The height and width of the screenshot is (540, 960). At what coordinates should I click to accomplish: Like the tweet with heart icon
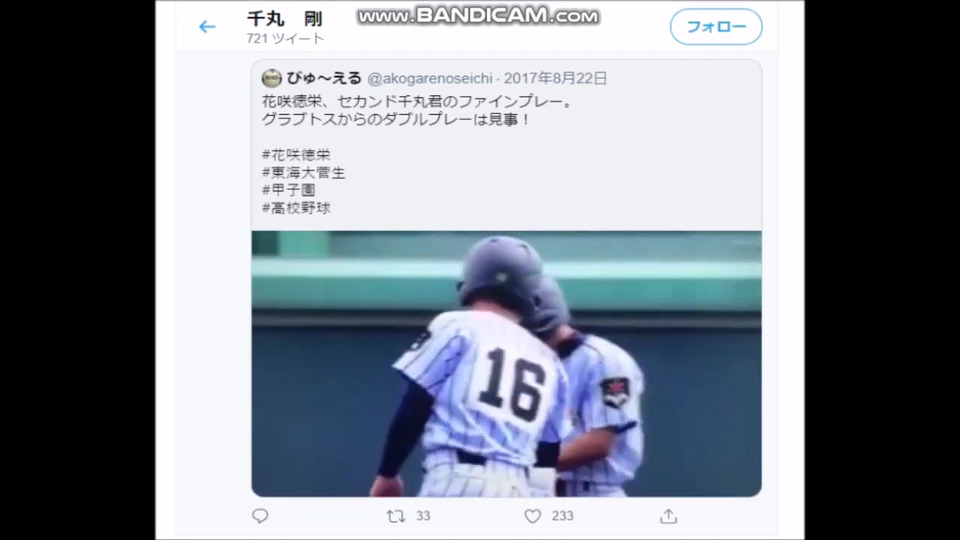pyautogui.click(x=533, y=517)
